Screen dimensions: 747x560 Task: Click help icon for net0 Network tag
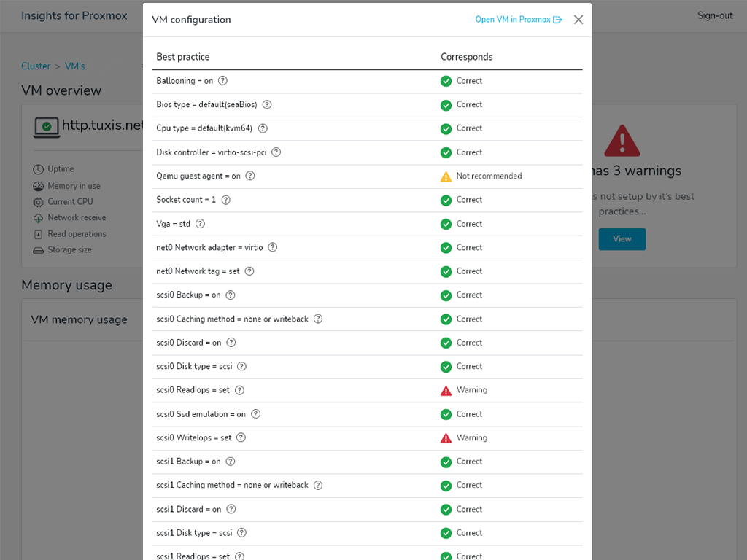coord(249,271)
